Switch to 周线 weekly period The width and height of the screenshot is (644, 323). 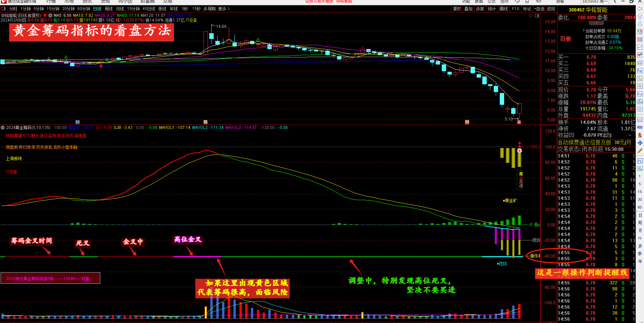(109, 9)
